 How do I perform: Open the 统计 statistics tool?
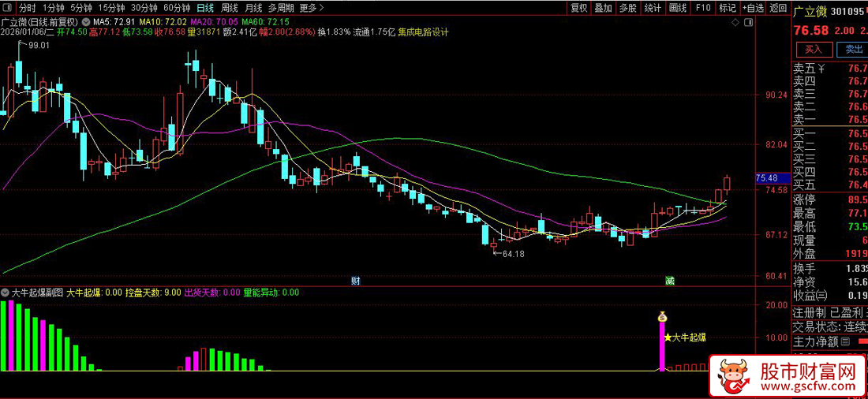click(653, 8)
